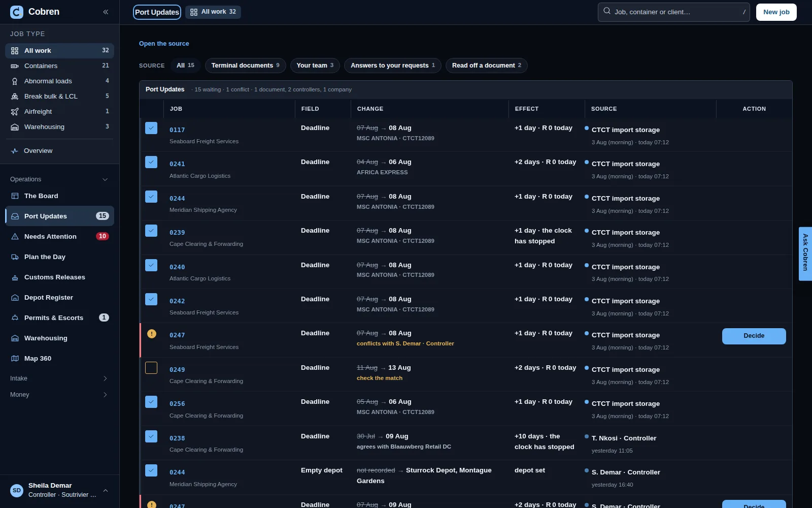
Task: Select Read off a document filter
Action: point(486,66)
